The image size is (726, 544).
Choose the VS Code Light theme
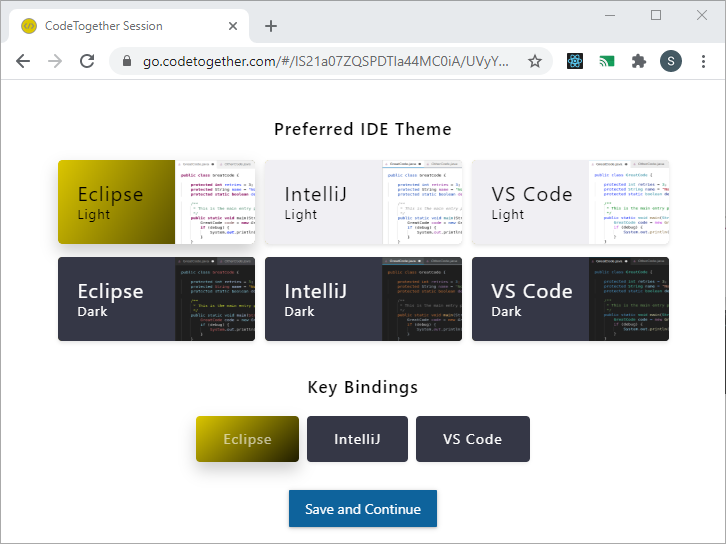[x=570, y=202]
